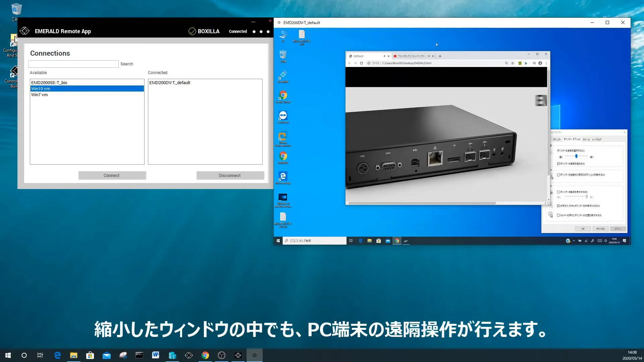Click キャンセル in the mouse properties dialog
The height and width of the screenshot is (362, 644).
coord(600,229)
